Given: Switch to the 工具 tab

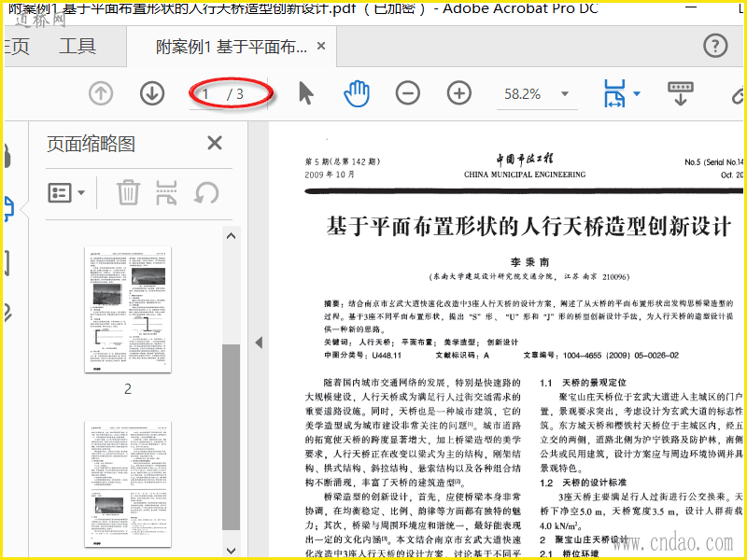Looking at the screenshot, I should point(78,47).
